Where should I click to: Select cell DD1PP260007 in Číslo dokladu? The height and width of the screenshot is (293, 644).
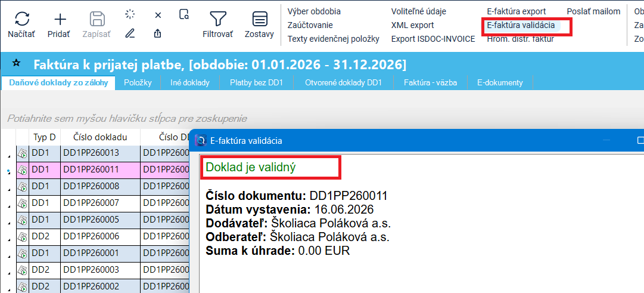click(x=100, y=203)
